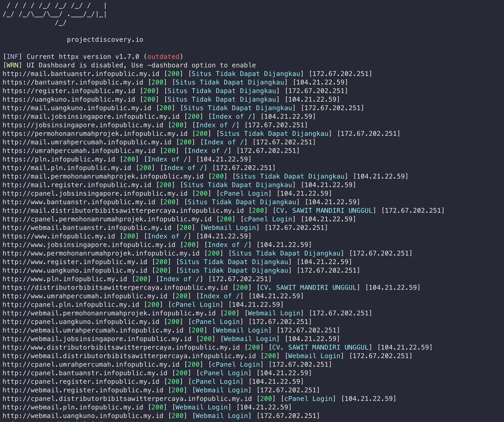Screen dimensions: 504x422
Task: Click the 'cPanel Login' title on the cpanel.register line
Action: pyautogui.click(x=216, y=382)
